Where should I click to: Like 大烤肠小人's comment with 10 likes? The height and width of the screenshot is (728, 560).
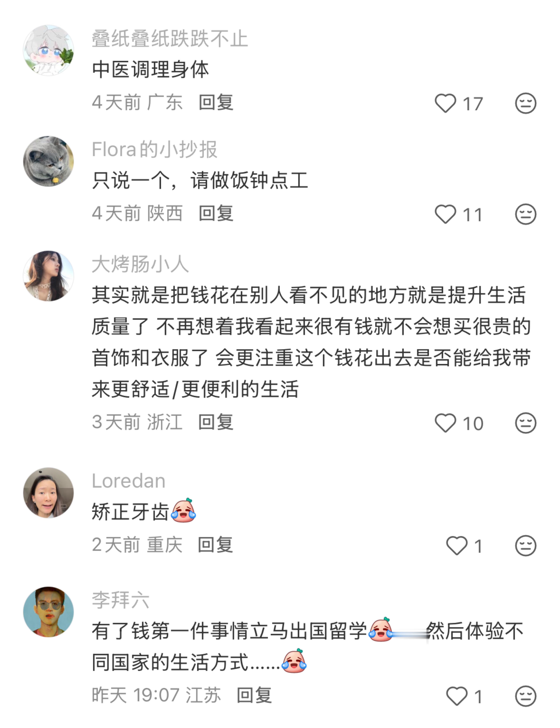pos(445,423)
